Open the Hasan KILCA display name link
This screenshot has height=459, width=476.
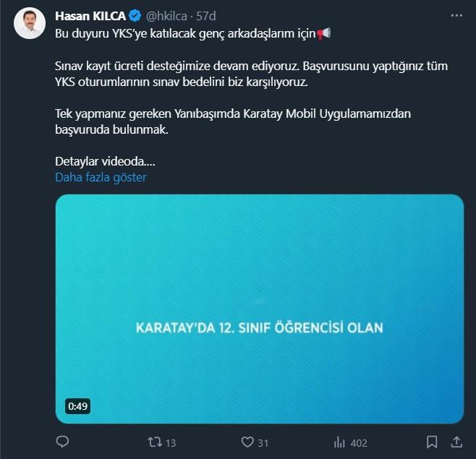(x=90, y=17)
